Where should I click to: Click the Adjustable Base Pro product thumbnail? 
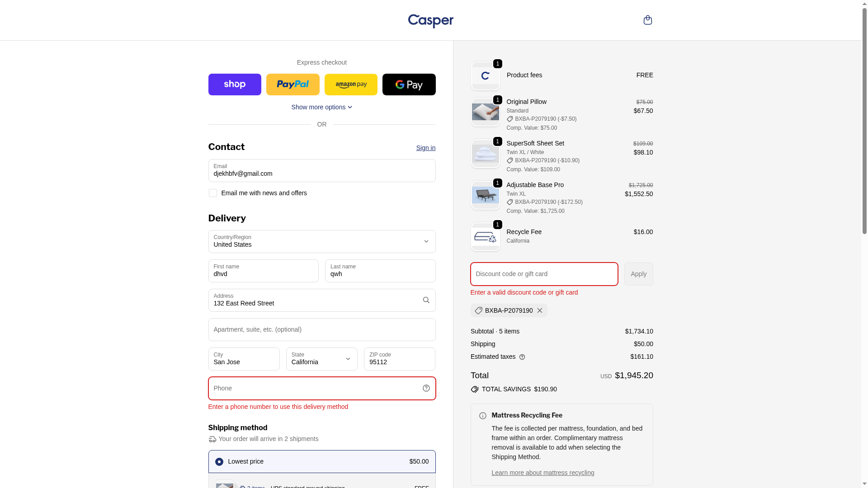pyautogui.click(x=485, y=195)
